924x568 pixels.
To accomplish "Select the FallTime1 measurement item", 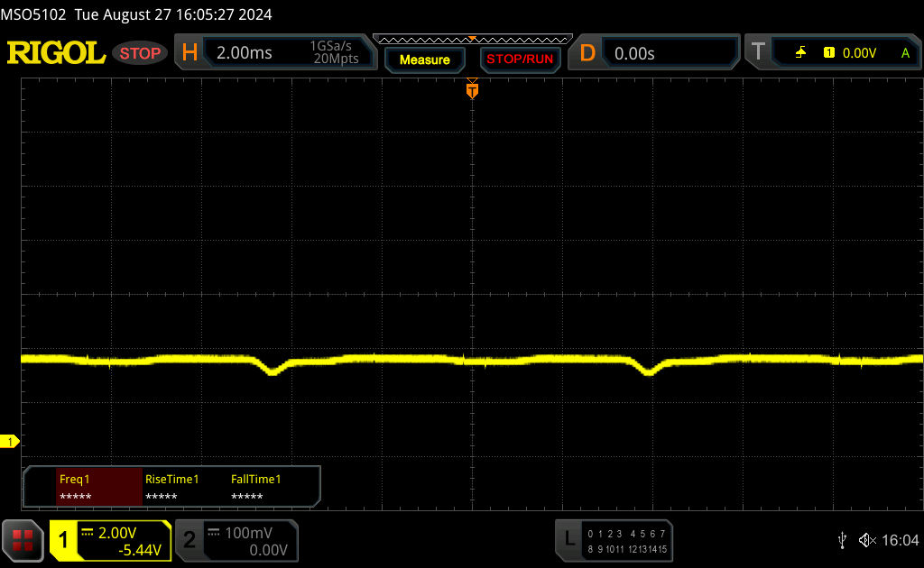I will point(255,488).
